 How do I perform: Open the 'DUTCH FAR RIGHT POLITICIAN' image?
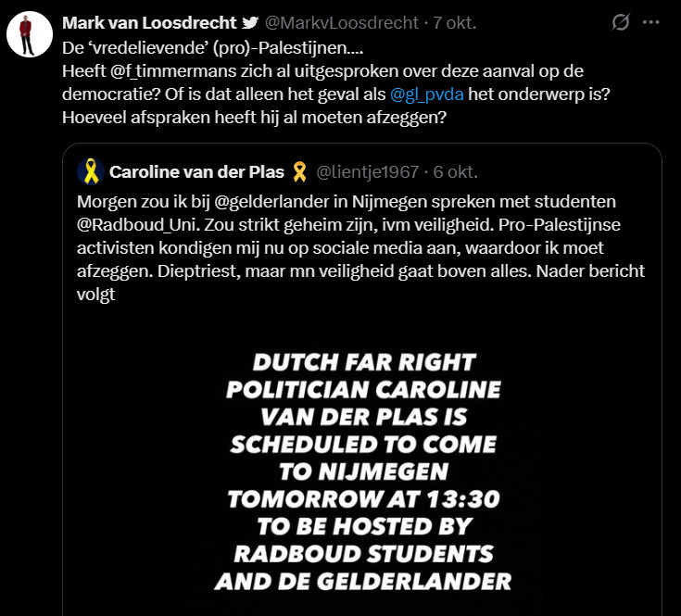click(x=362, y=471)
